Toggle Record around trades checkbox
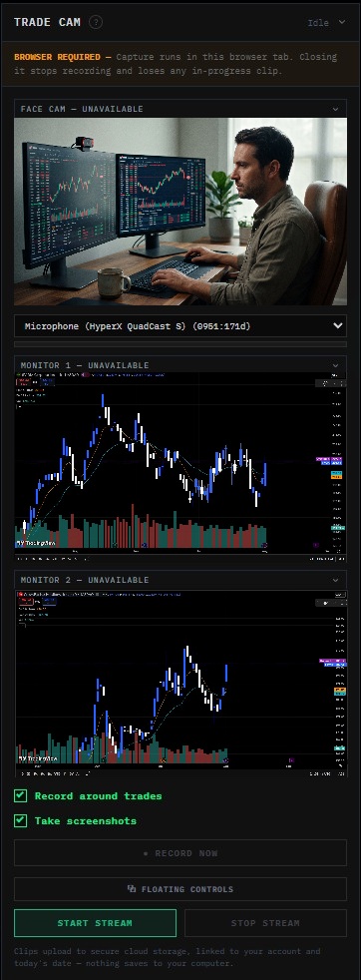Viewport: 361px width, 980px height. click(21, 795)
